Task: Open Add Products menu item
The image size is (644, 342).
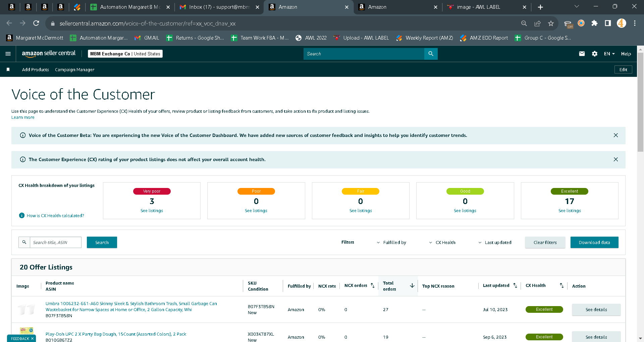Action: [36, 69]
